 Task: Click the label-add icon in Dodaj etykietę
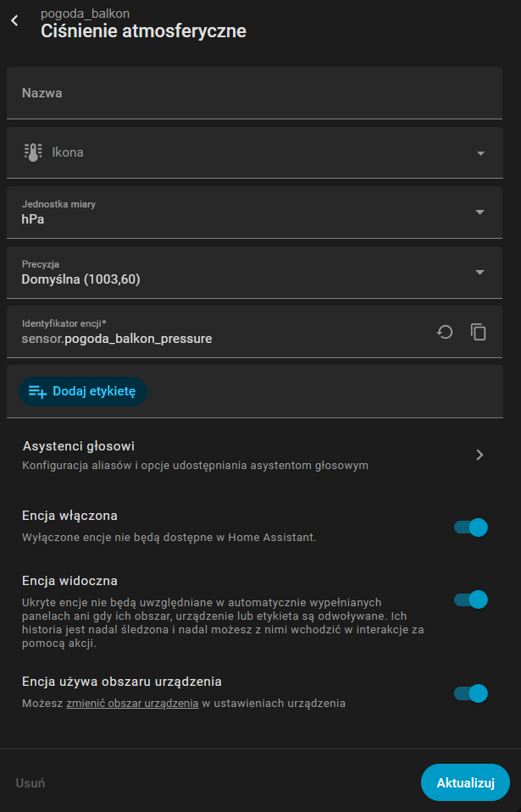[x=37, y=392]
